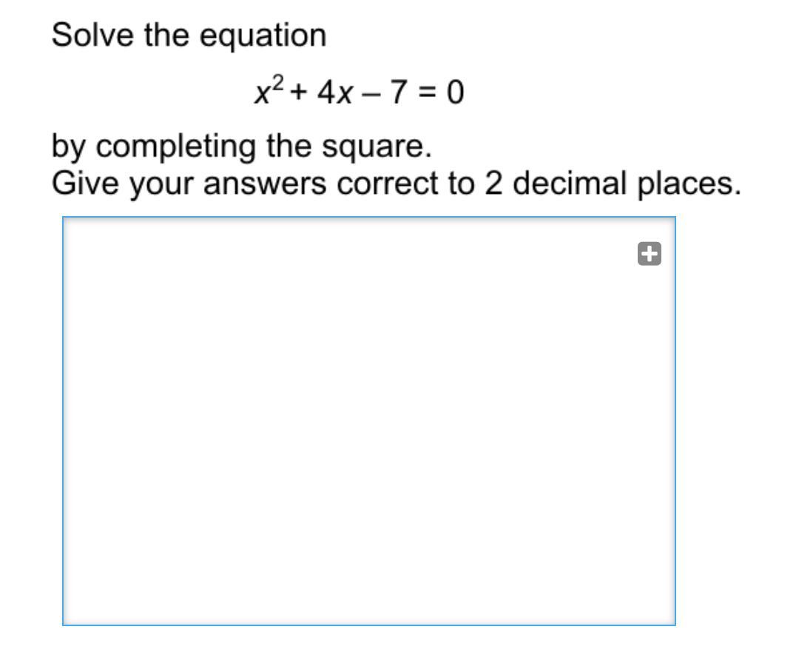
Task: Click the word 'decimal' in the instructions
Action: (x=570, y=183)
